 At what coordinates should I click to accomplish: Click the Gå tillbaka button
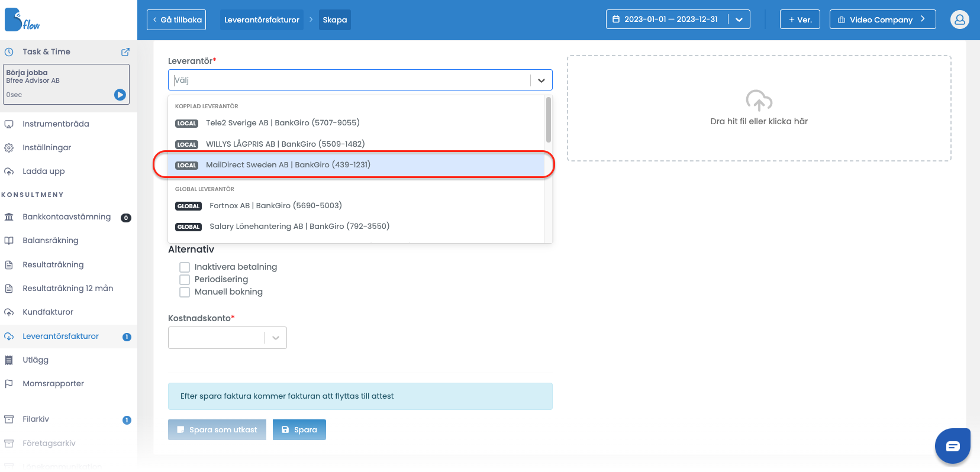click(176, 20)
